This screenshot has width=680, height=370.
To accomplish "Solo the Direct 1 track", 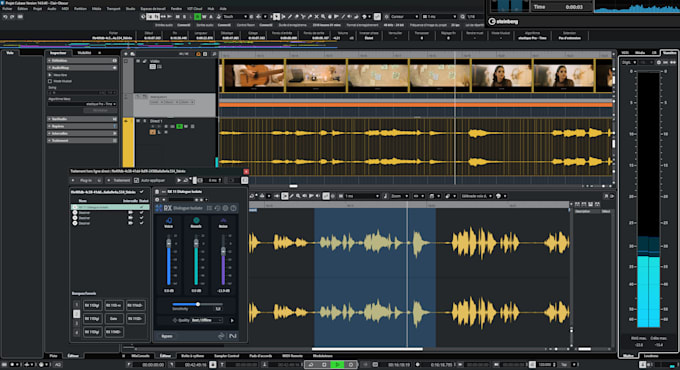I will pyautogui.click(x=144, y=121).
